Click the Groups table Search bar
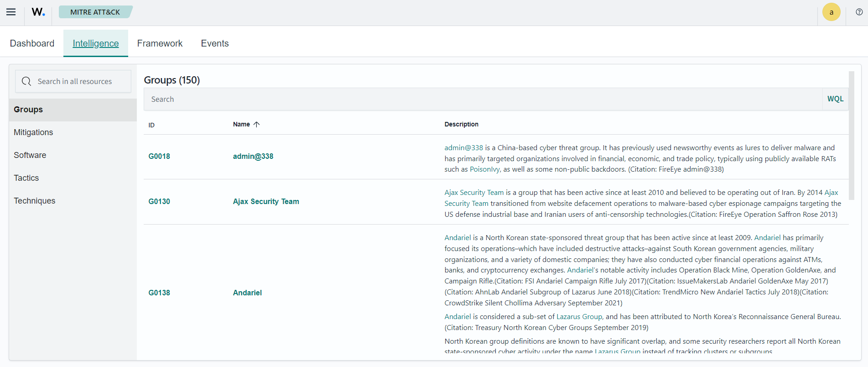The image size is (868, 367). click(x=483, y=99)
